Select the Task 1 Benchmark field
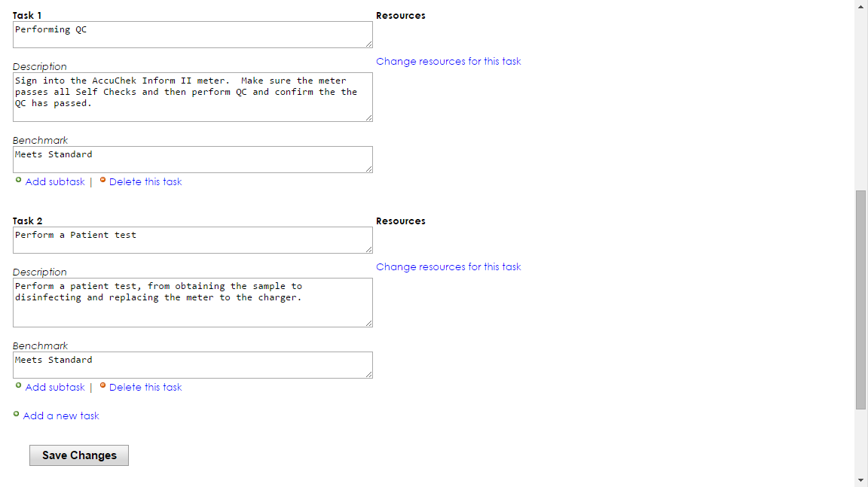 (192, 160)
